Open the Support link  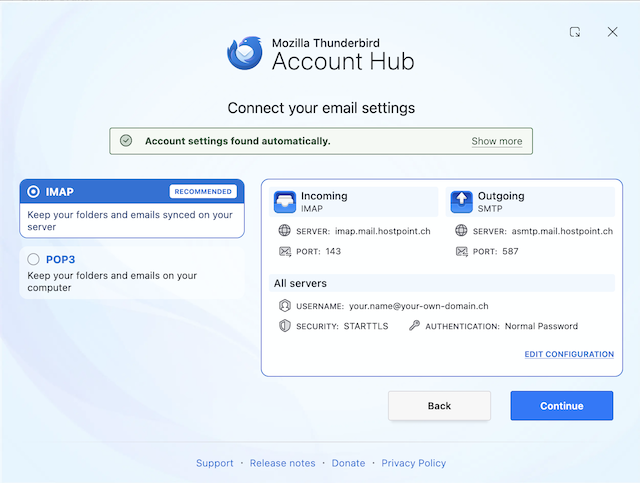tap(215, 463)
